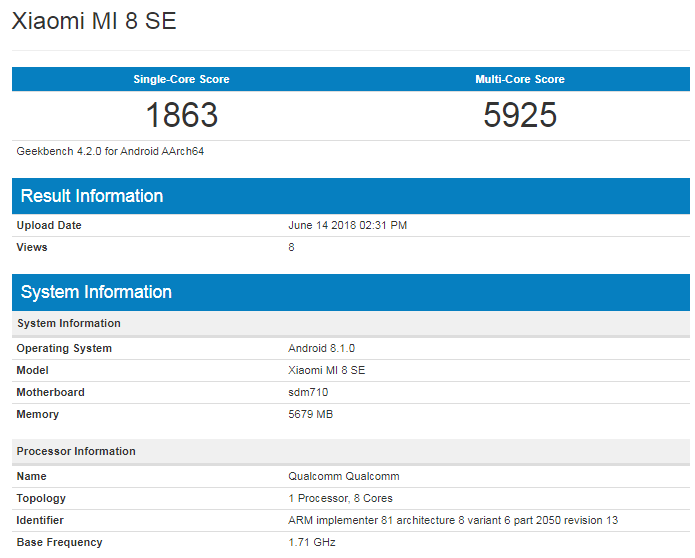Select the Multi-Core Score header

coord(520,79)
